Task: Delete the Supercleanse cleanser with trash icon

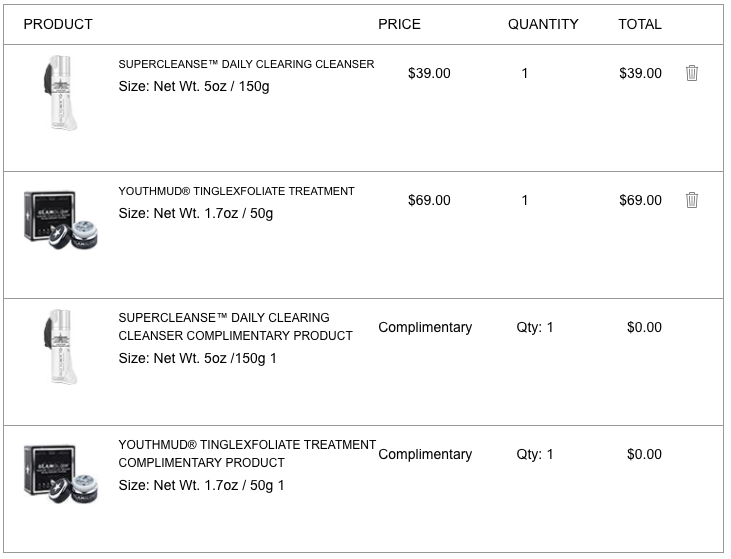Action: 692,73
